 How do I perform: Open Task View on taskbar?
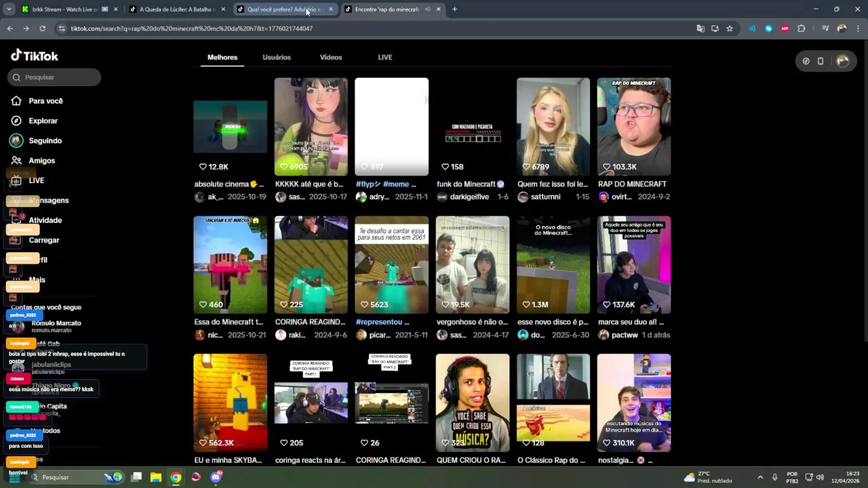(136, 477)
